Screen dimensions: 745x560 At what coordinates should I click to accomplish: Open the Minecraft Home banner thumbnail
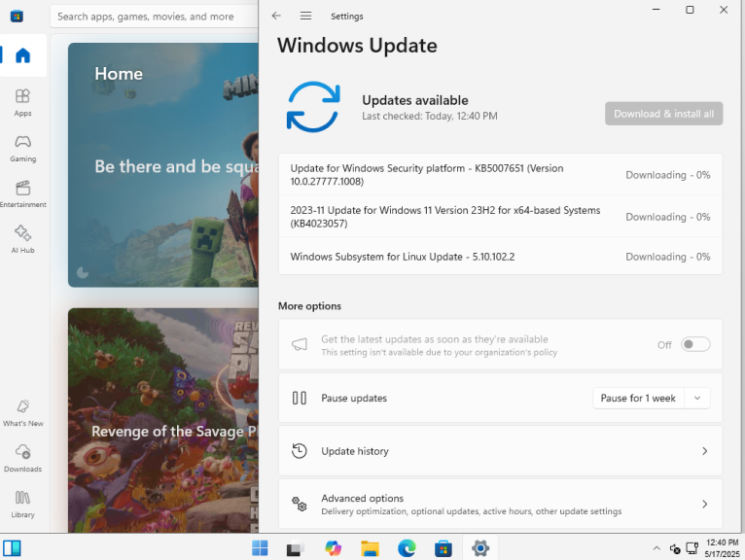(x=163, y=165)
